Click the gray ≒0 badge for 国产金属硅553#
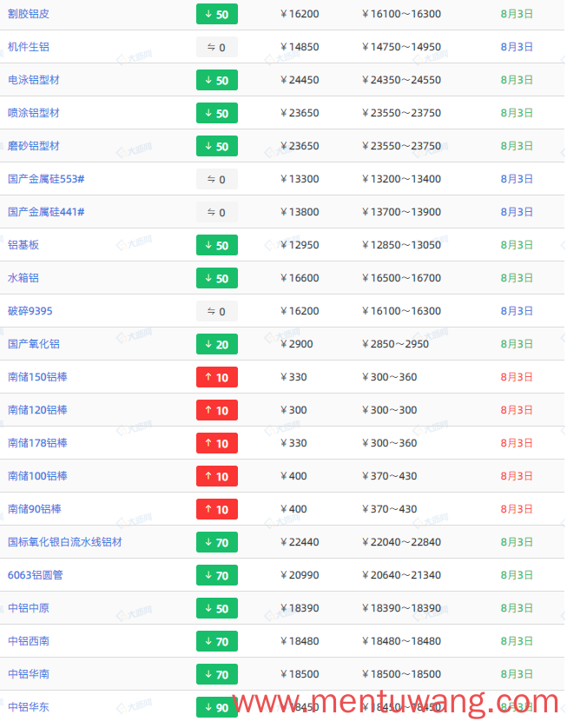 217,179
